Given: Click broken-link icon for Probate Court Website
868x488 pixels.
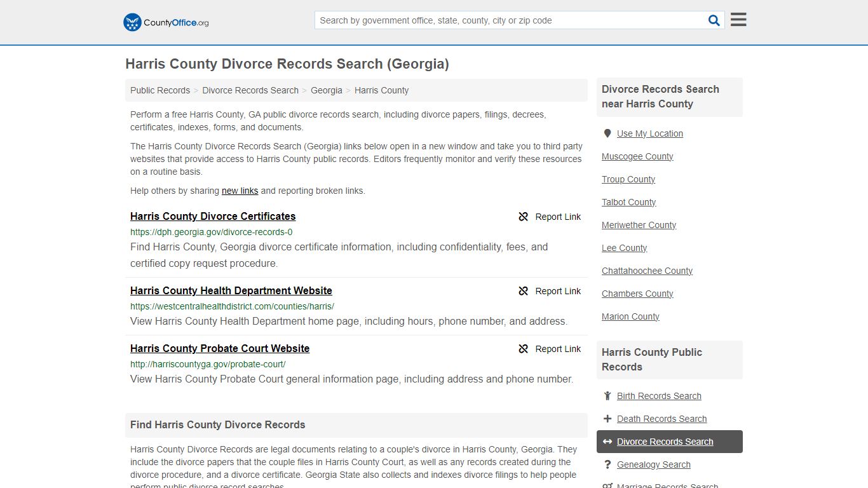Looking at the screenshot, I should tap(524, 349).
